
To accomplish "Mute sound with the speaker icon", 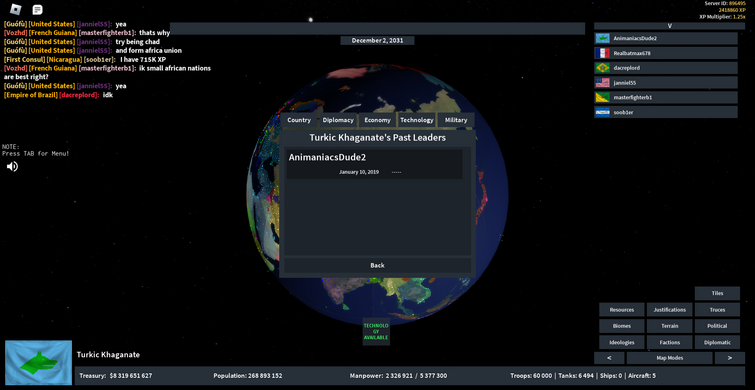I will tap(13, 167).
